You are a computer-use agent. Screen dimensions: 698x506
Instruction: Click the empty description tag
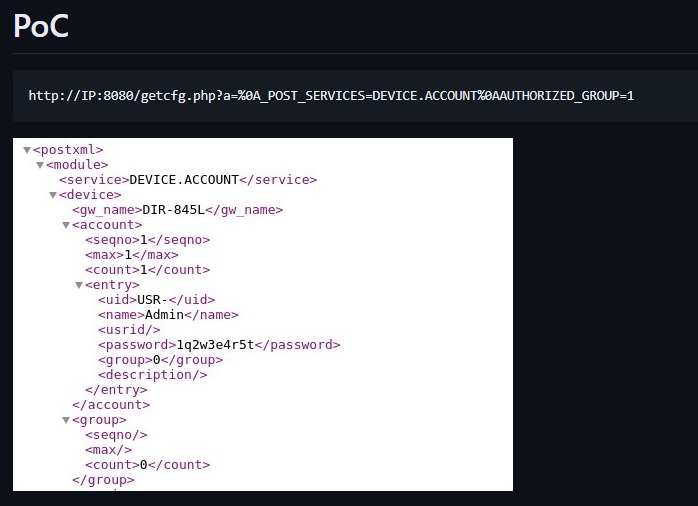point(153,375)
